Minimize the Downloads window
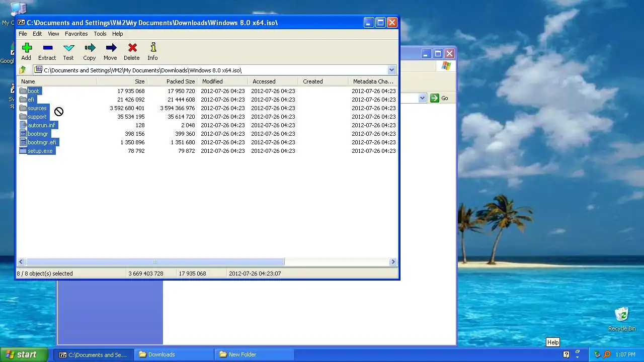Viewport: 644px width, 362px height. (426, 53)
